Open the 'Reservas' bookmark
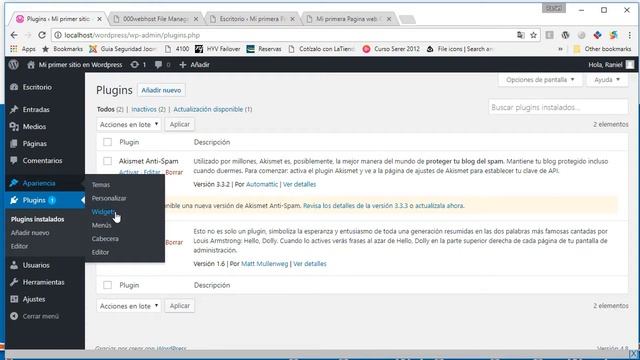The image size is (640, 360). [264, 49]
